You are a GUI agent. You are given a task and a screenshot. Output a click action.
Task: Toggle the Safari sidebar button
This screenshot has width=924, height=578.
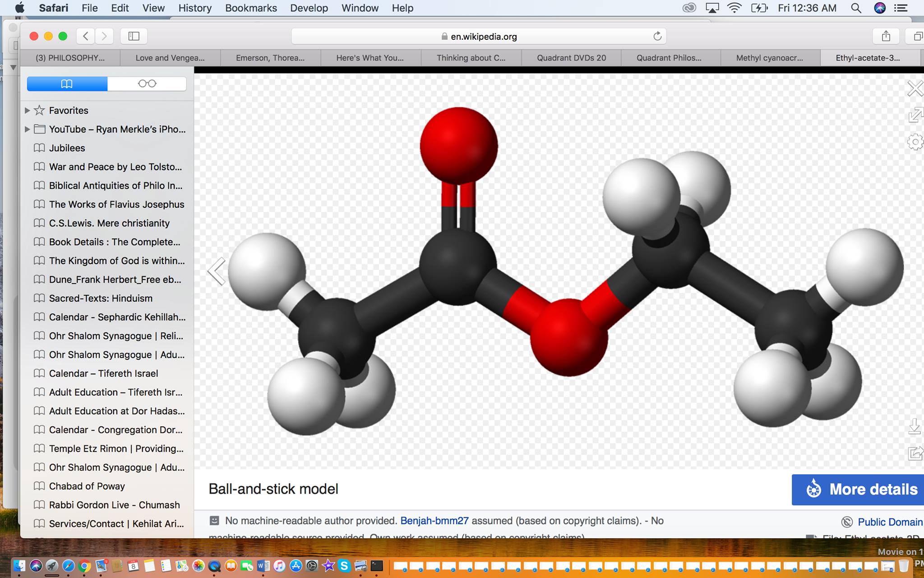point(134,36)
